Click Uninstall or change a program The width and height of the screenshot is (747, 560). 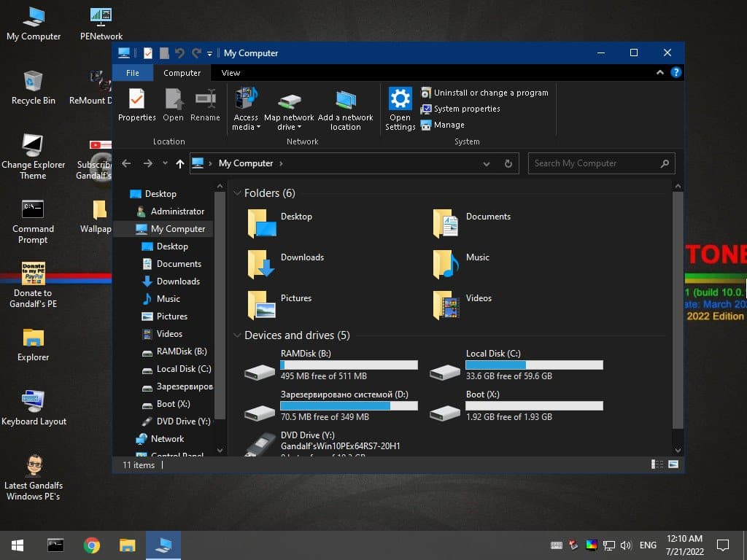tap(484, 93)
